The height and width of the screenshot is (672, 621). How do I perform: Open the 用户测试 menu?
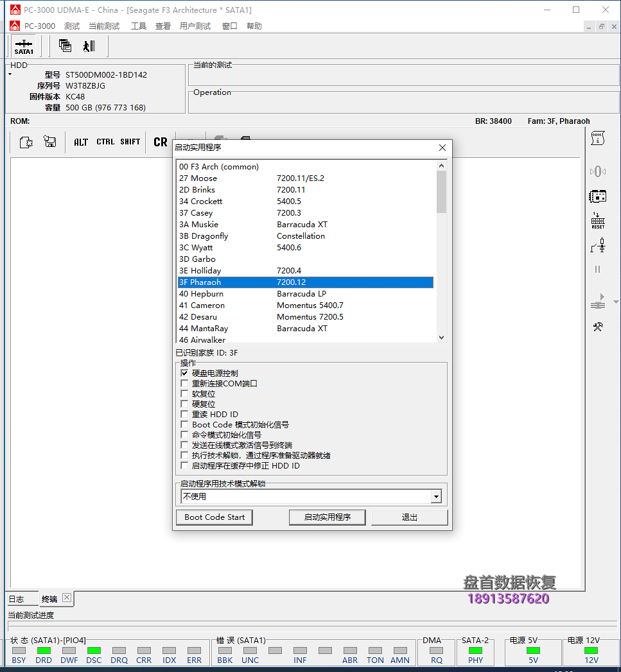pos(195,26)
